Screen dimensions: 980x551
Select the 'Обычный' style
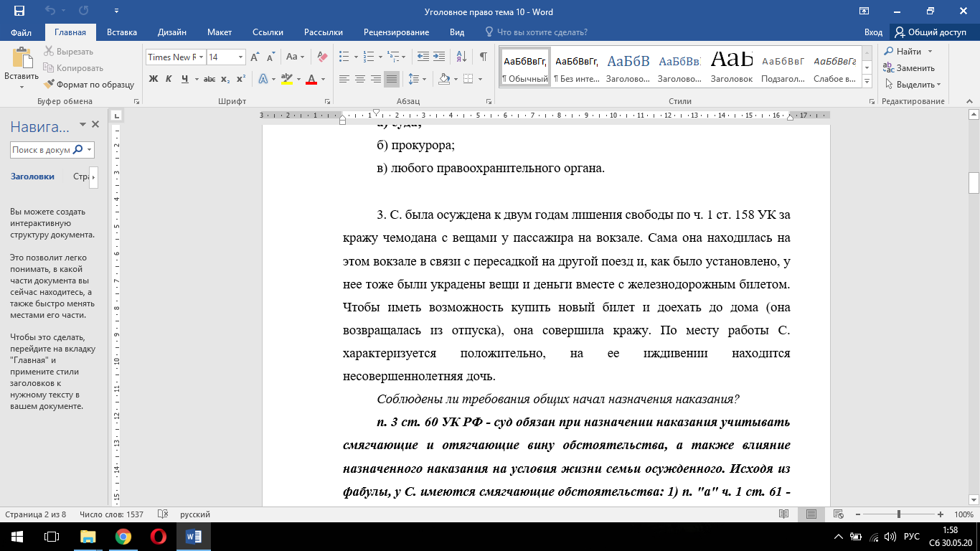(x=524, y=67)
